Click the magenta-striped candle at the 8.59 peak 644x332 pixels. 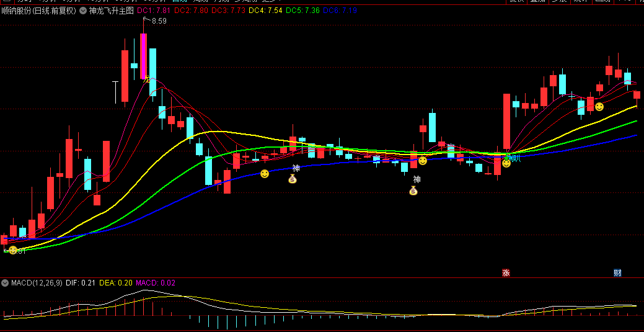143,56
